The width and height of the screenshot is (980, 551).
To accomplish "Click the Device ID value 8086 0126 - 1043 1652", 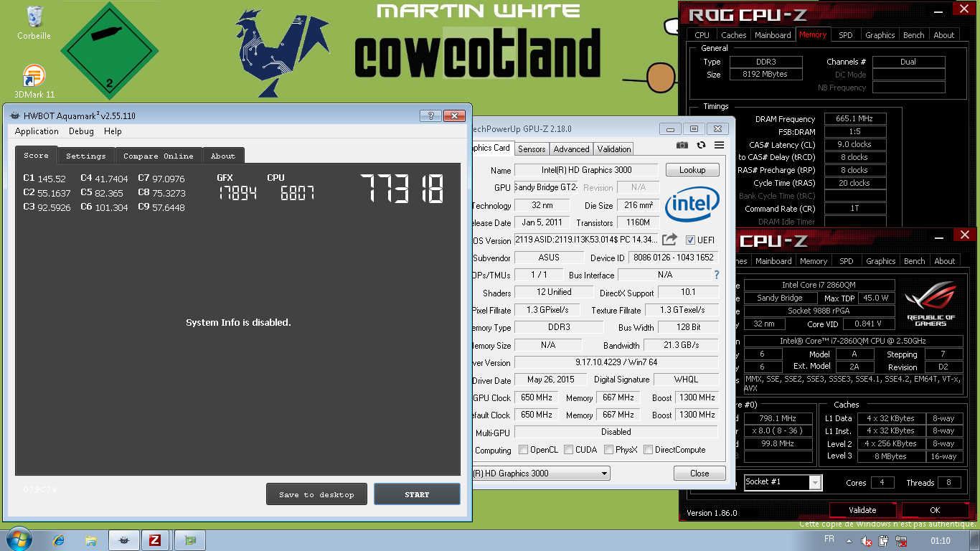I will point(674,258).
